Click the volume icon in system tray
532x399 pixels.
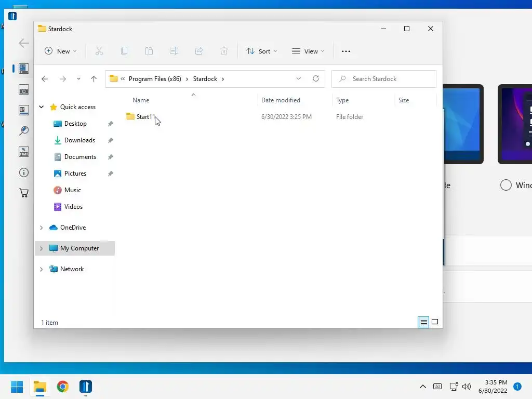pyautogui.click(x=467, y=387)
